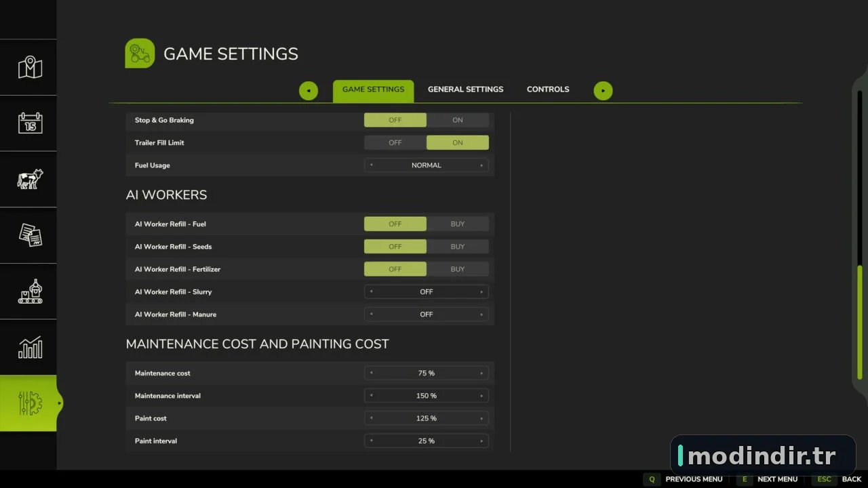Increase Maintenance cost with right arrow

[x=481, y=373]
